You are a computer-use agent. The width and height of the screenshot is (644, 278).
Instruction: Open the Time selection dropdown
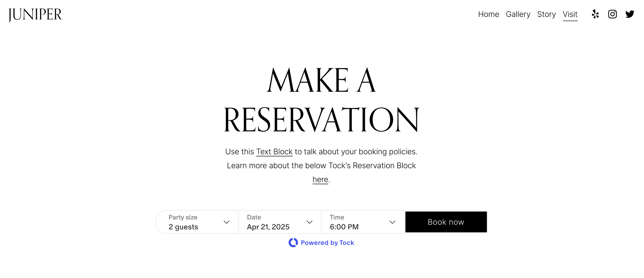(363, 222)
